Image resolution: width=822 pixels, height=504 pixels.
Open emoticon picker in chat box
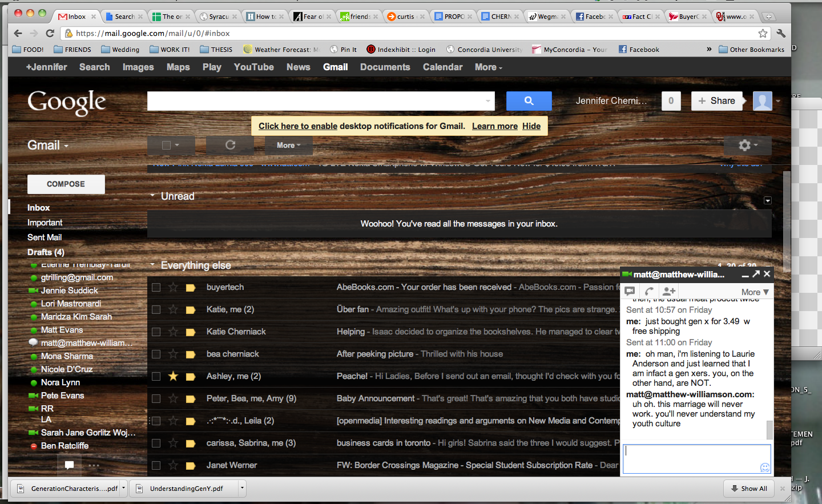click(765, 467)
